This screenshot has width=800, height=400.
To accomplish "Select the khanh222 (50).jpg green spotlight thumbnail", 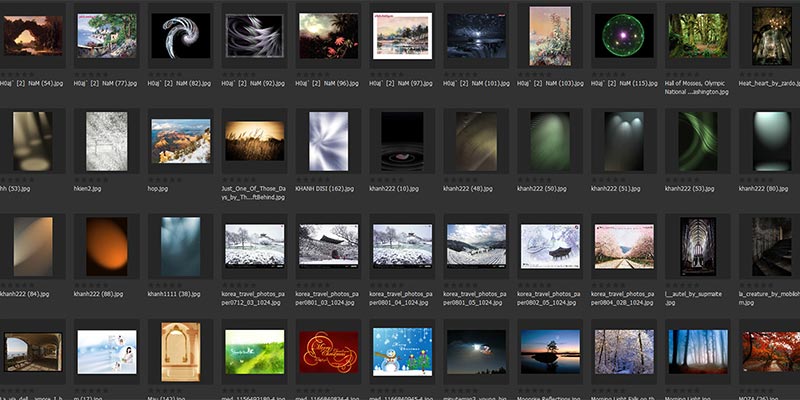I will [x=550, y=141].
